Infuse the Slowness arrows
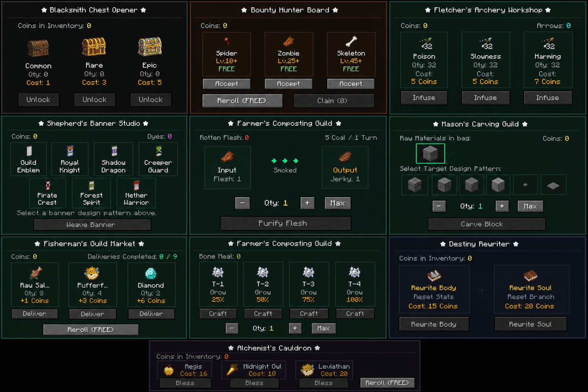 click(x=485, y=98)
